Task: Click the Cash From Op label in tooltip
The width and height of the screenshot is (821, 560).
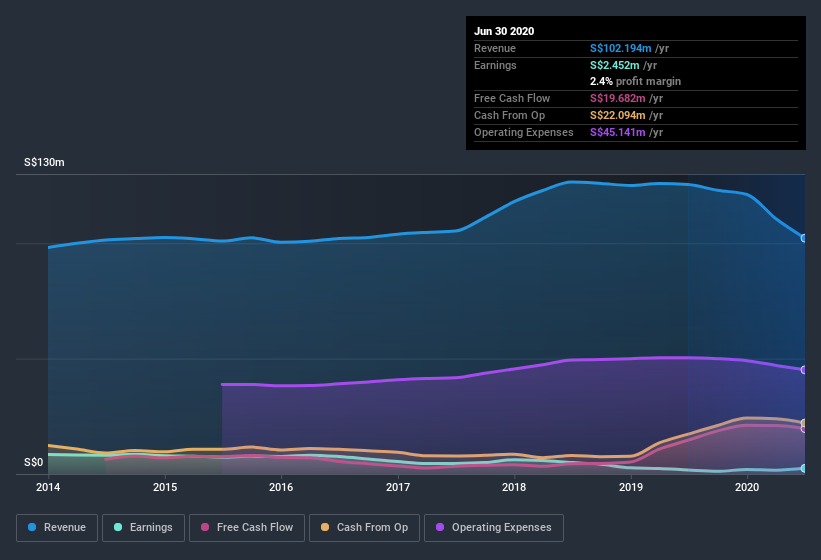Action: click(x=509, y=115)
